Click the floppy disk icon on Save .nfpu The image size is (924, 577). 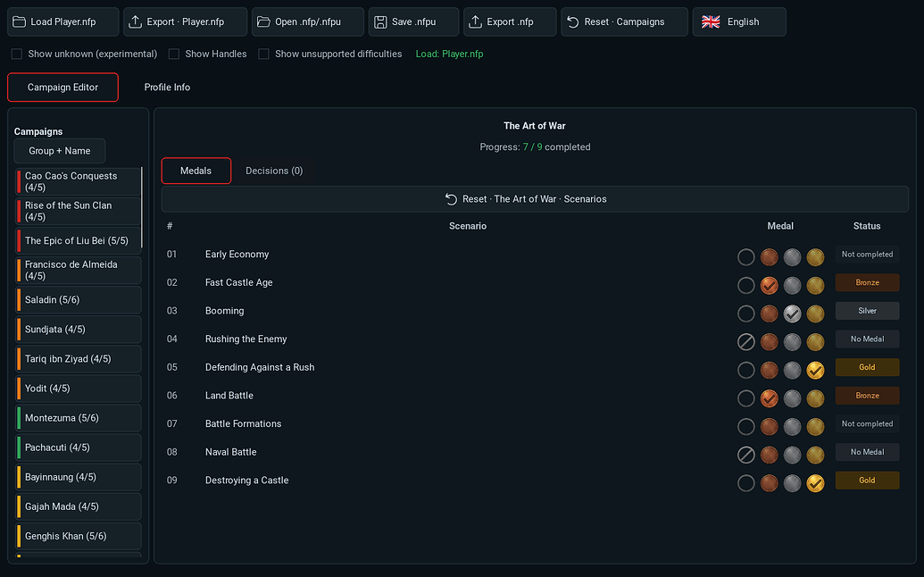[x=380, y=21]
